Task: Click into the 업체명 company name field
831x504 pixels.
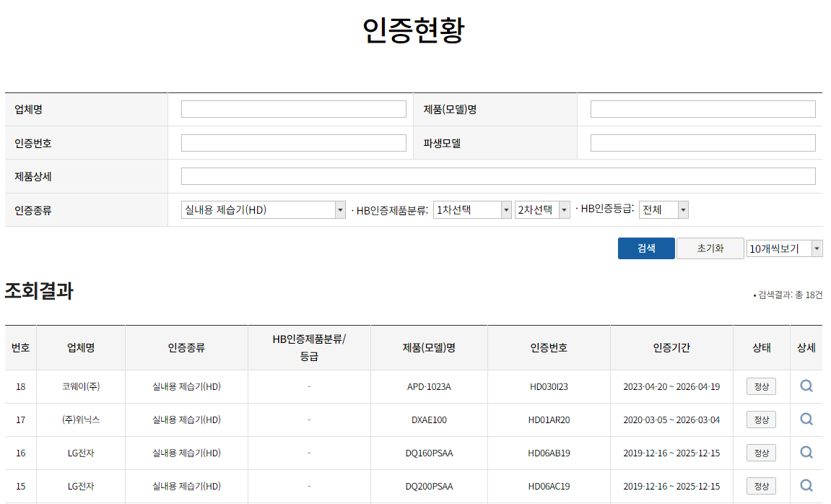Action: [293, 108]
